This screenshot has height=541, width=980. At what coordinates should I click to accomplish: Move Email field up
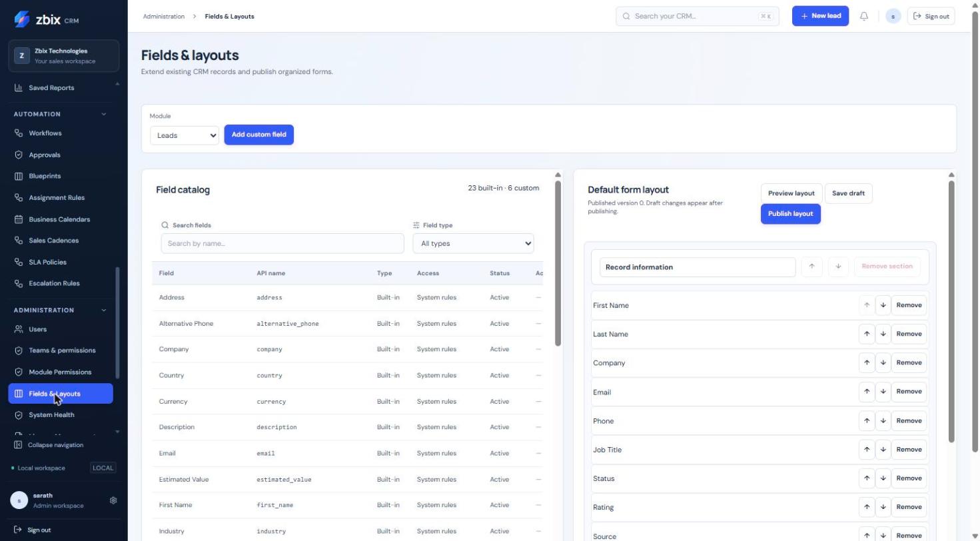coord(867,391)
